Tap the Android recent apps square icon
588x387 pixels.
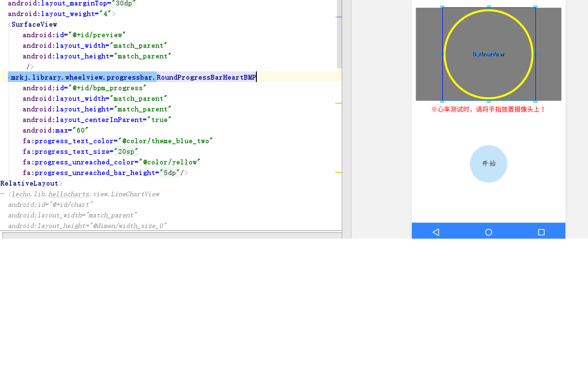click(541, 232)
